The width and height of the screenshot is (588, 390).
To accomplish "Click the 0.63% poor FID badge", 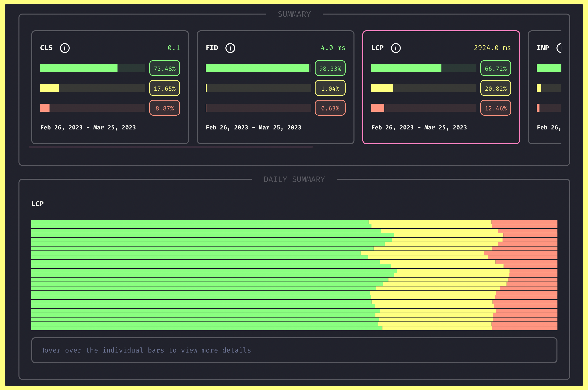I will point(330,108).
